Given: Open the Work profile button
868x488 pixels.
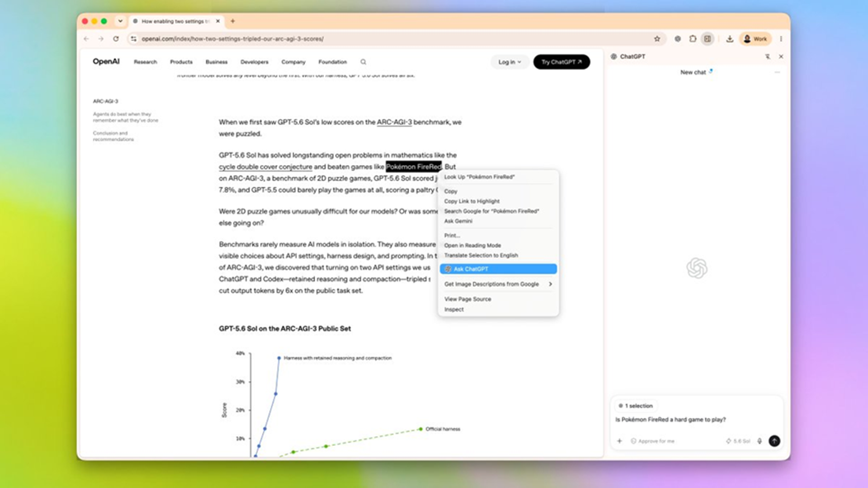Looking at the screenshot, I should pos(755,39).
